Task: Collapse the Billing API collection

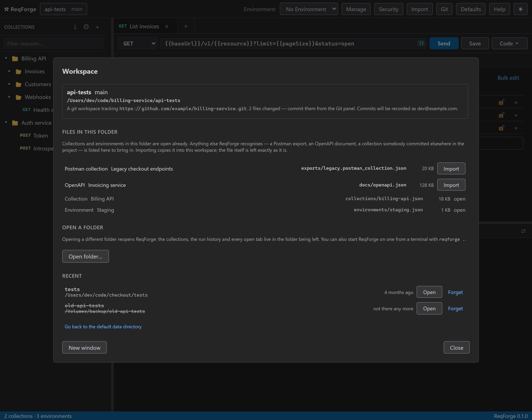Action: 6,58
